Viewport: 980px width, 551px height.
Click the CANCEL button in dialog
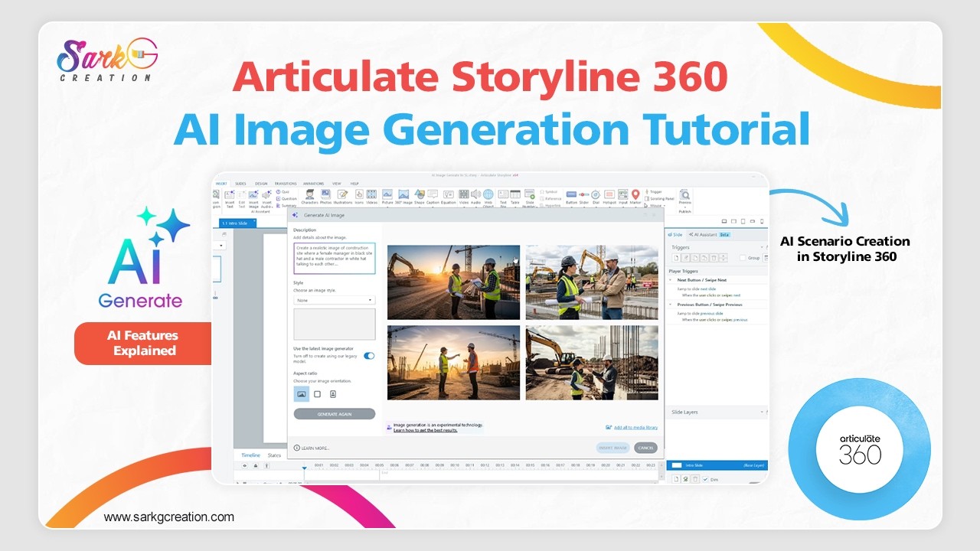tap(645, 448)
